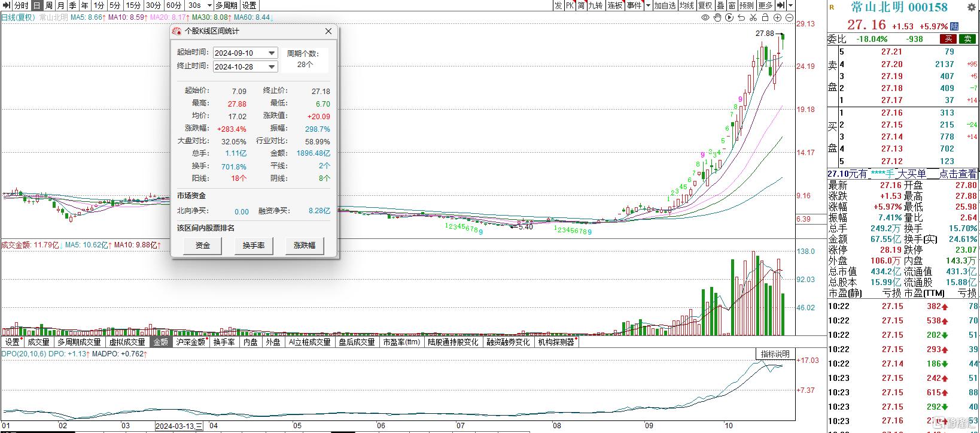
Task: Zoom in with the circled plus icon
Action: tap(778, 18)
